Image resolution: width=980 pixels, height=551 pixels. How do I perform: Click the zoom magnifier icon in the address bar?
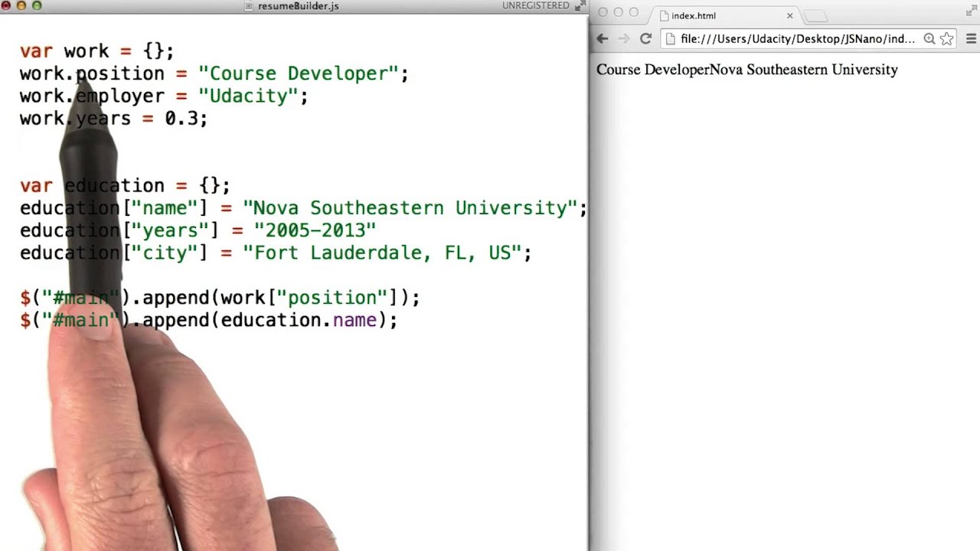point(929,39)
